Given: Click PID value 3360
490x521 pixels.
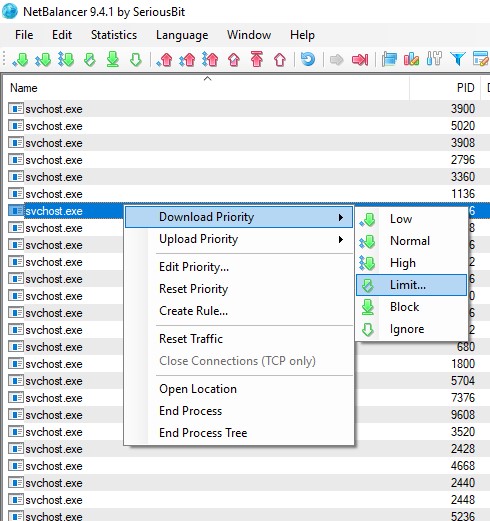Looking at the screenshot, I should pos(463,177).
